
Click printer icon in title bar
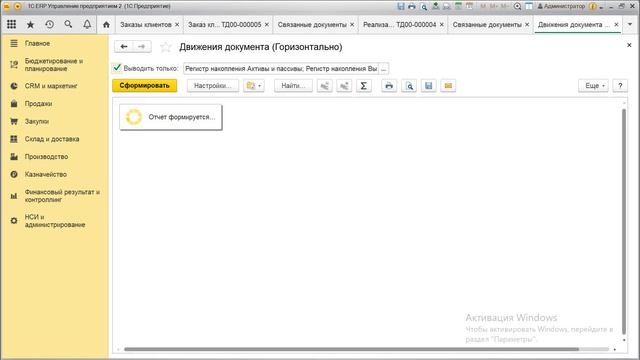tap(412, 6)
